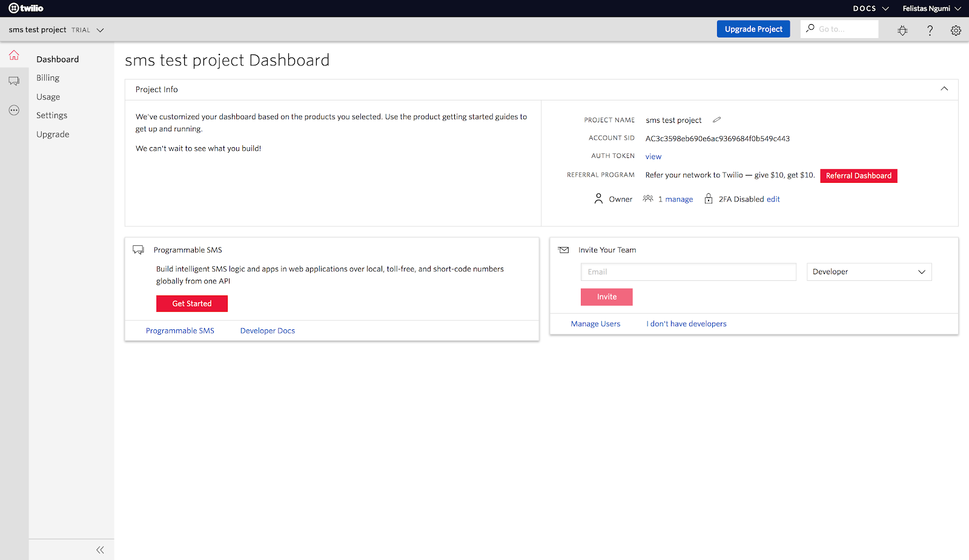Click the 2FA lock icon
The width and height of the screenshot is (969, 560).
(709, 199)
